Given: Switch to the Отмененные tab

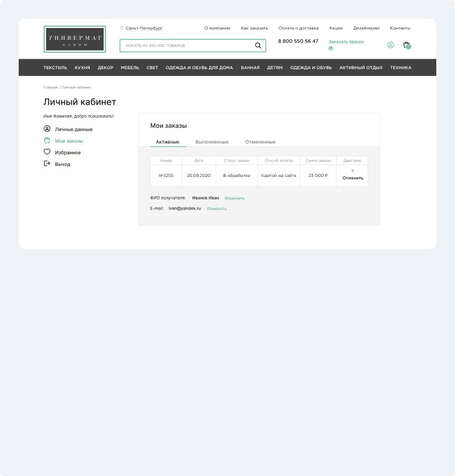Looking at the screenshot, I should coord(261,142).
